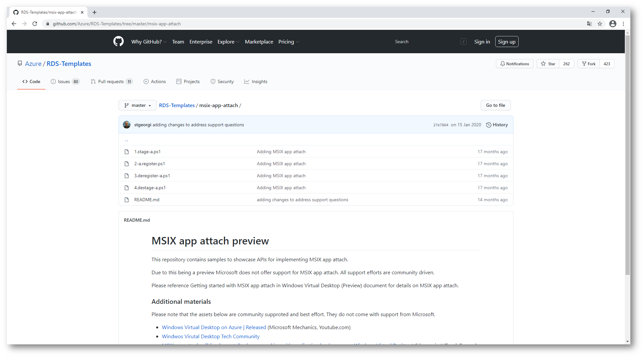Fork the repository
The image size is (644, 358).
click(588, 64)
